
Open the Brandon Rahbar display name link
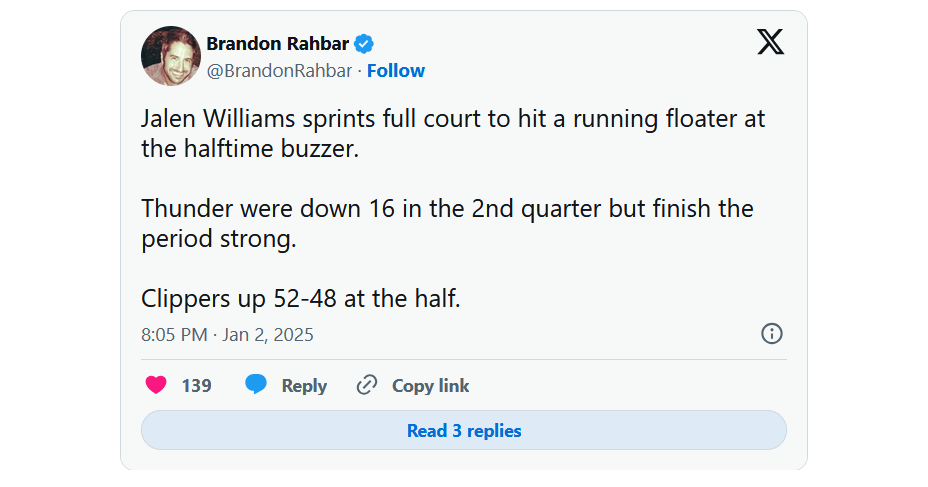pyautogui.click(x=275, y=43)
